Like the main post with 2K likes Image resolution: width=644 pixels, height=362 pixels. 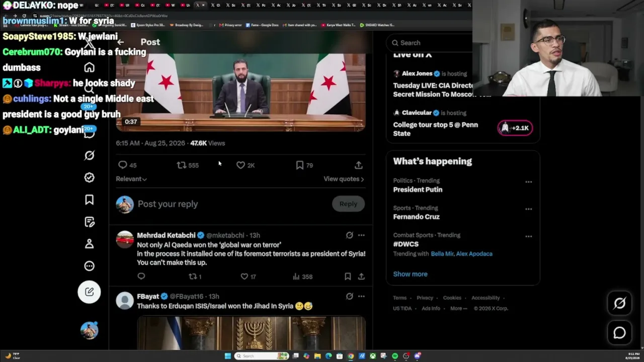(x=246, y=165)
